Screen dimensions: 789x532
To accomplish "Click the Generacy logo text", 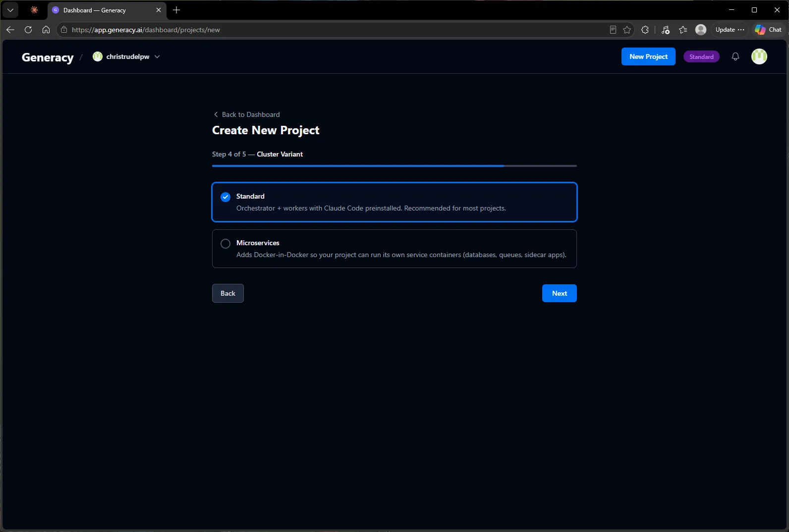I will pos(48,57).
